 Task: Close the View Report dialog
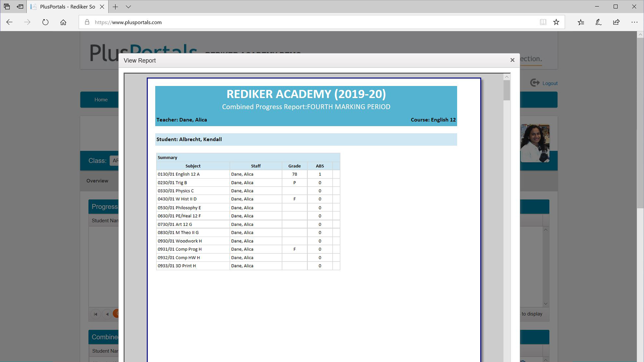[512, 60]
